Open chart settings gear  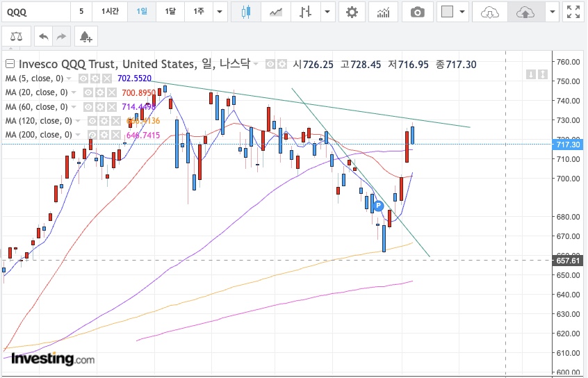tap(352, 12)
